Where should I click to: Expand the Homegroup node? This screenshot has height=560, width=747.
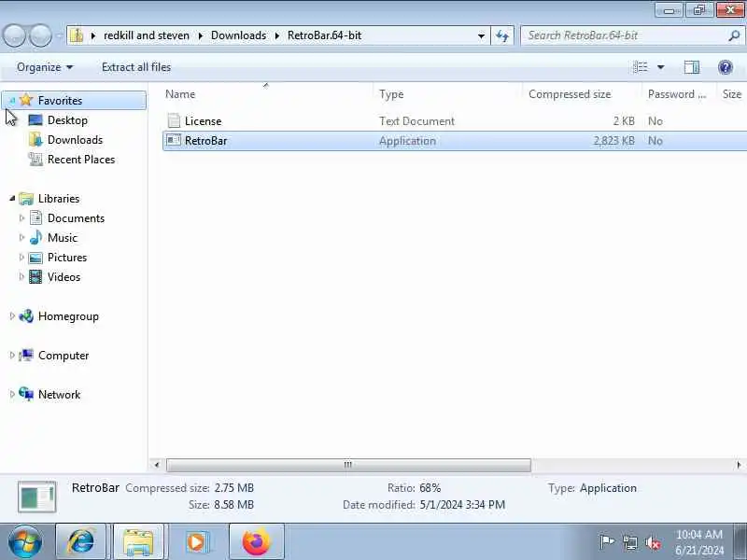[12, 316]
